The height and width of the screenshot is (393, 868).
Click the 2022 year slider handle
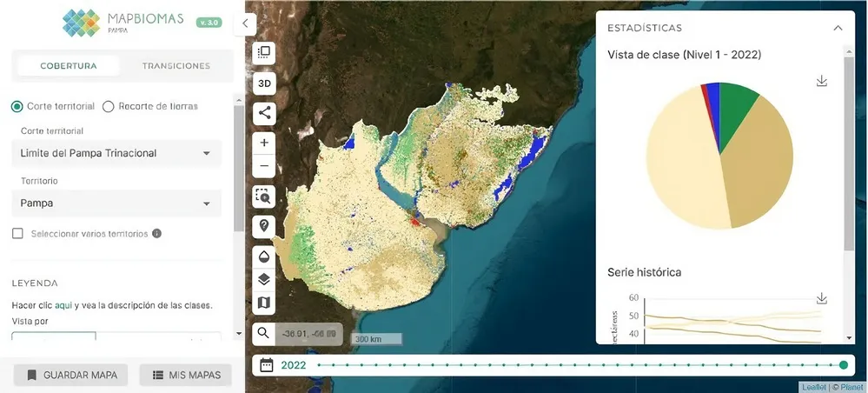click(844, 365)
